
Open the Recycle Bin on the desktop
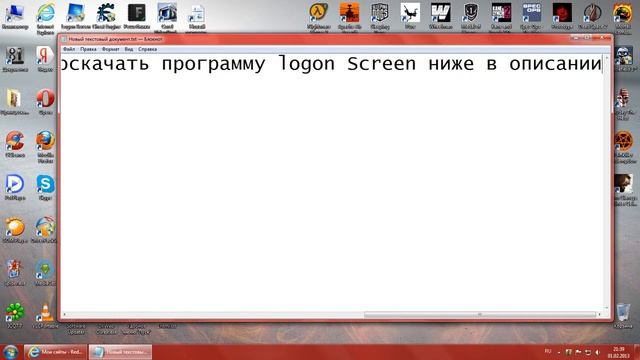[x=623, y=315]
